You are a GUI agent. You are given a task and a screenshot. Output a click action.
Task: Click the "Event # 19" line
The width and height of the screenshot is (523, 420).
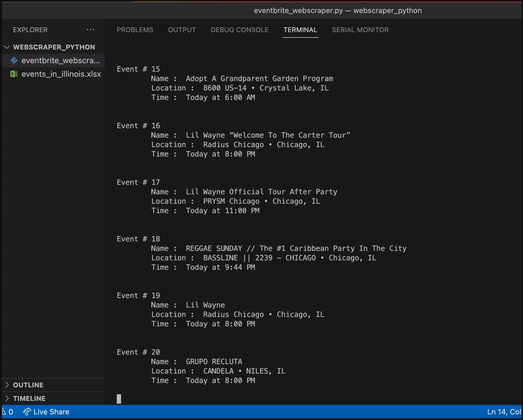point(138,295)
